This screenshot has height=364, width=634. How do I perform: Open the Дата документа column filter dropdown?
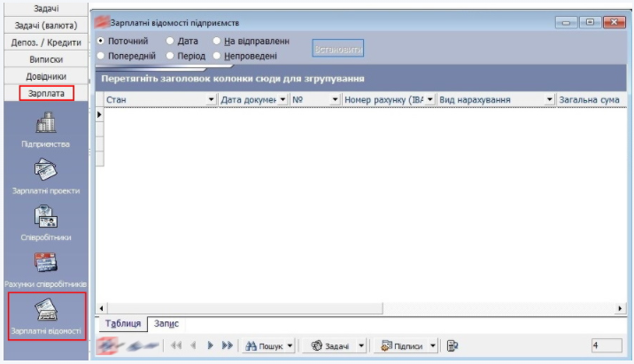[282, 99]
